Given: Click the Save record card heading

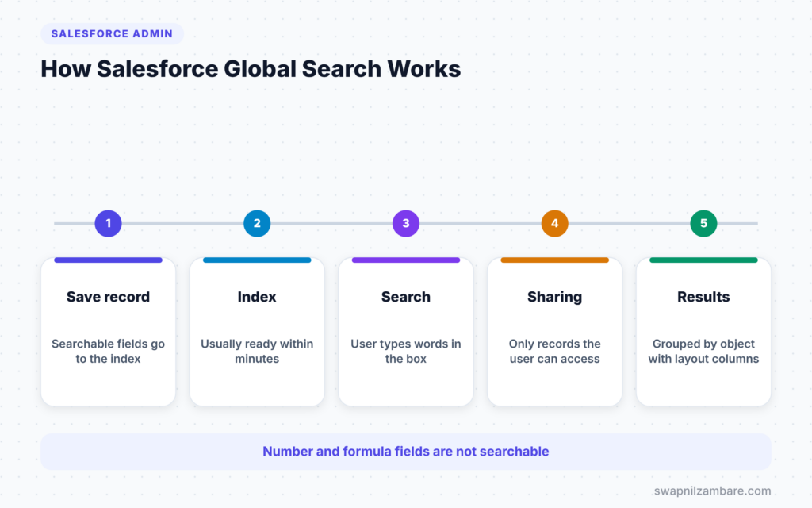Looking at the screenshot, I should click(108, 297).
